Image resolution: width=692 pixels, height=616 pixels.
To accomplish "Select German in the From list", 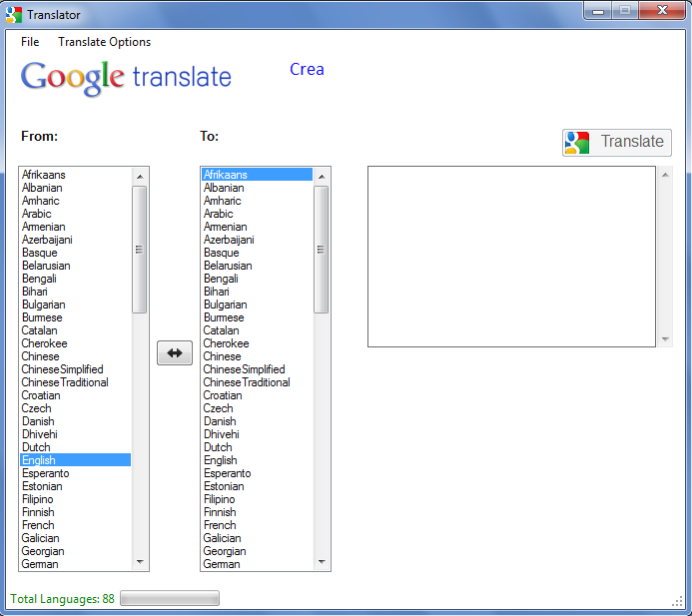I will pos(76,564).
